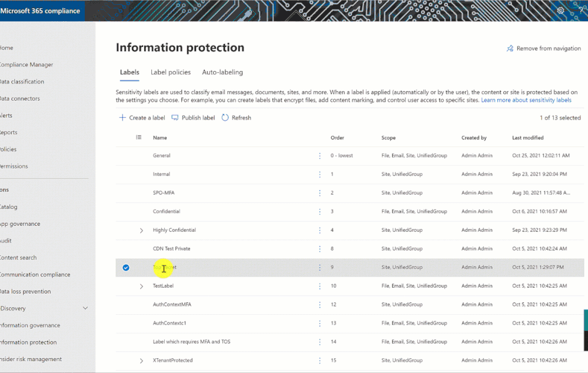Viewport: 588px width, 373px height.
Task: Open Insider risk management in navigation
Action: [31, 359]
